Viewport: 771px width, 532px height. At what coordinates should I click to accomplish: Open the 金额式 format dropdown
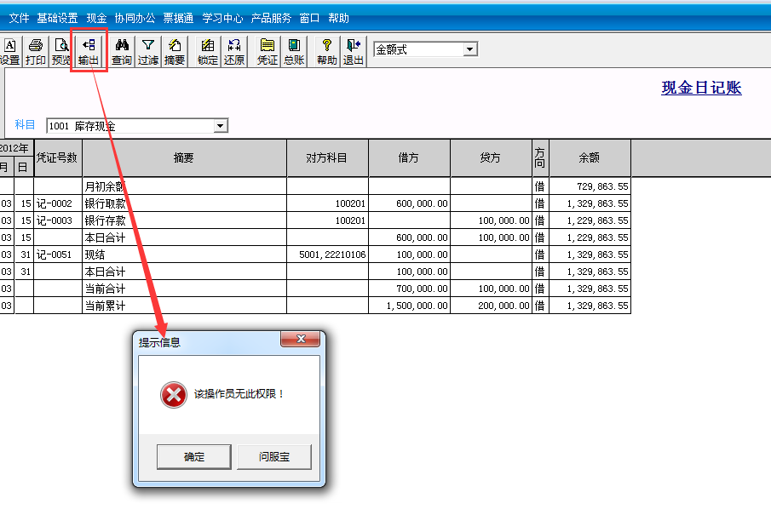[470, 49]
